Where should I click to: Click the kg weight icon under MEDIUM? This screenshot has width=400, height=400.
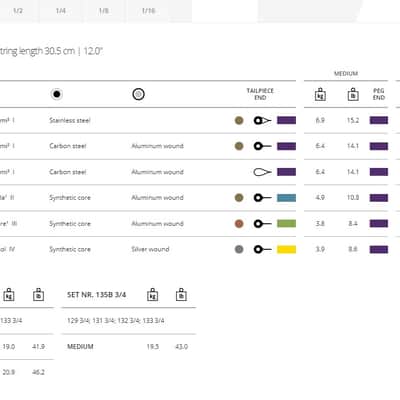point(320,94)
